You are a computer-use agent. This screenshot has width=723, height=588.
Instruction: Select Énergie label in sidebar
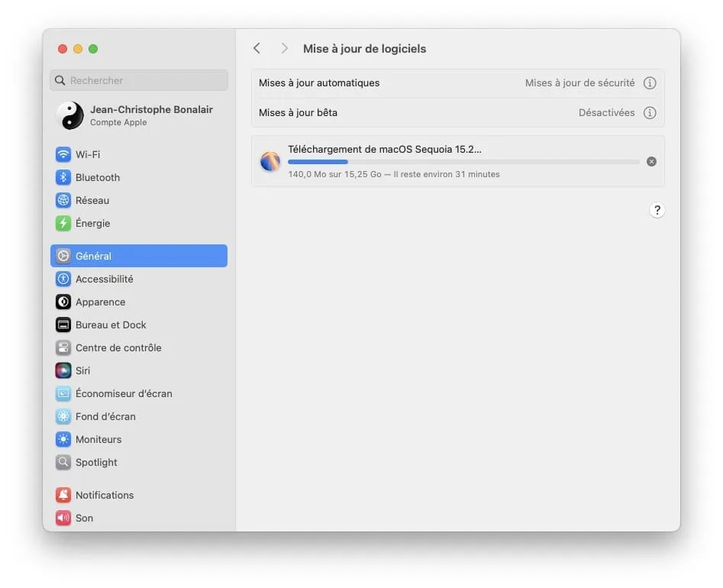(x=92, y=223)
